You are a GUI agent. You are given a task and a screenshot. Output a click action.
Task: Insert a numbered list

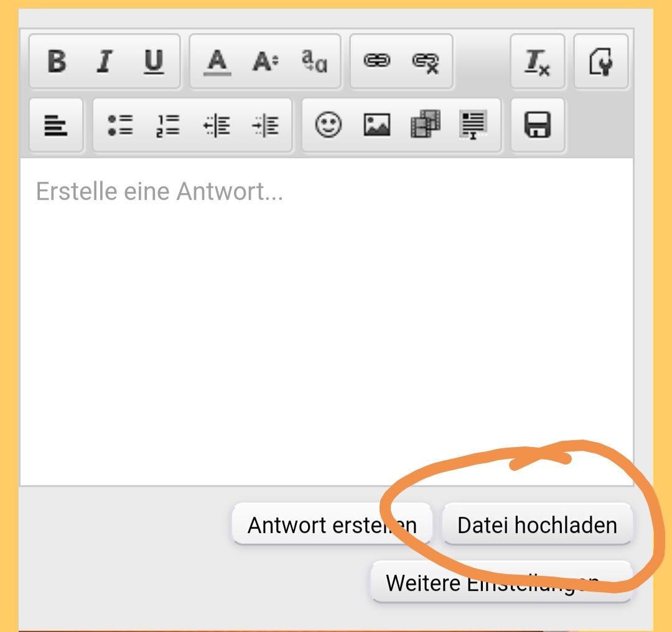168,125
